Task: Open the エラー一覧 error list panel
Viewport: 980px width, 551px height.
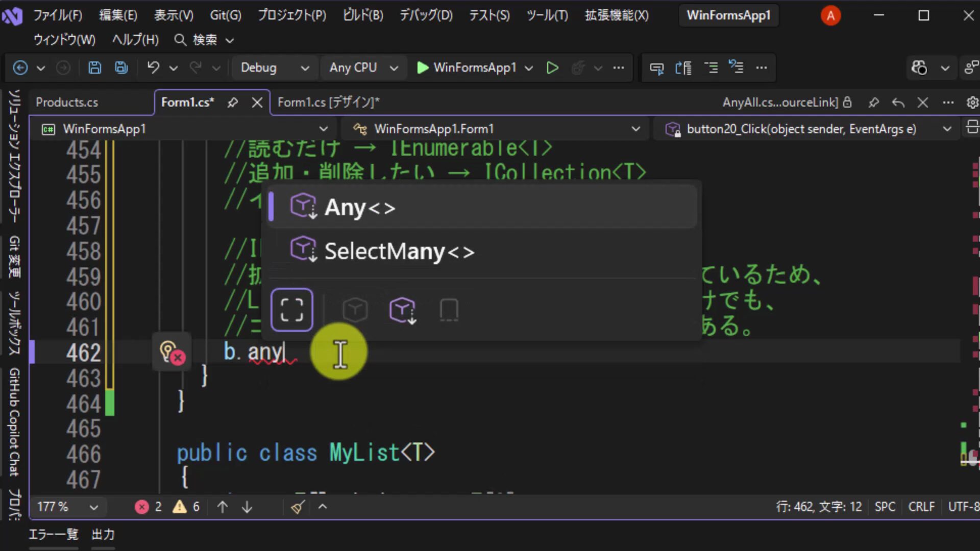Action: point(53,534)
